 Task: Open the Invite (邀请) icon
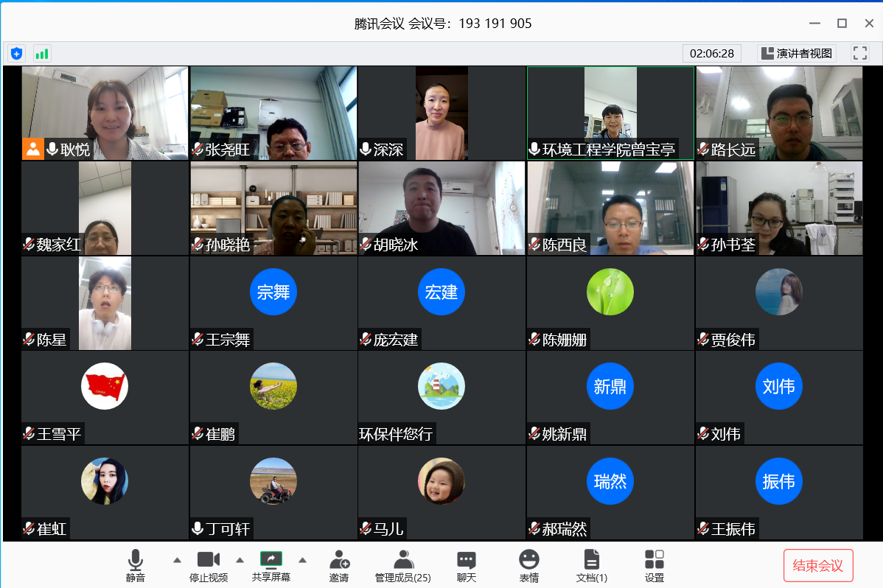pos(339,565)
